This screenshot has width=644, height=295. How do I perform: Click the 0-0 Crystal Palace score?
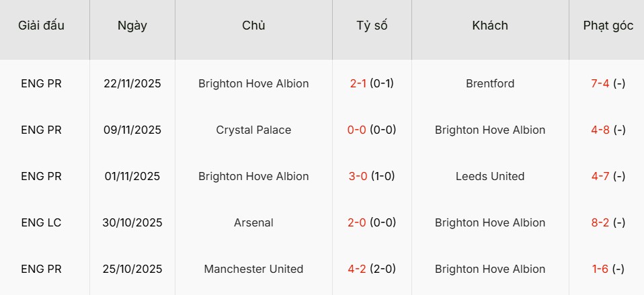coord(357,130)
